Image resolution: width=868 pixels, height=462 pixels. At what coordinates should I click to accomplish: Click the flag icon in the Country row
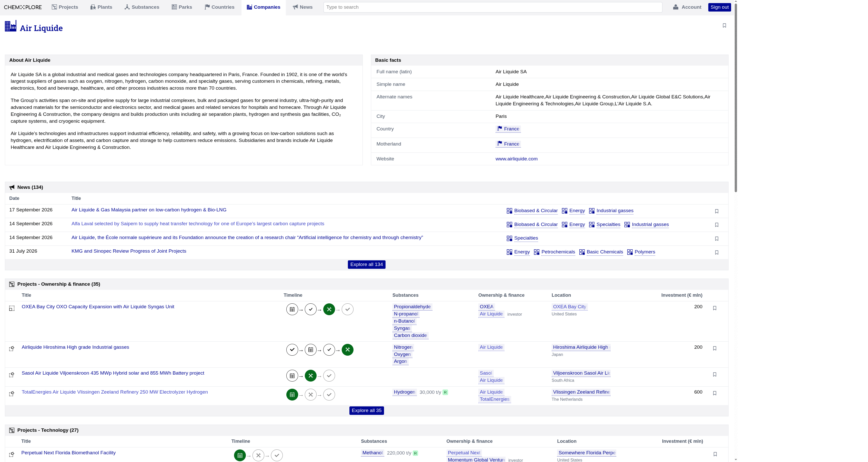(500, 128)
